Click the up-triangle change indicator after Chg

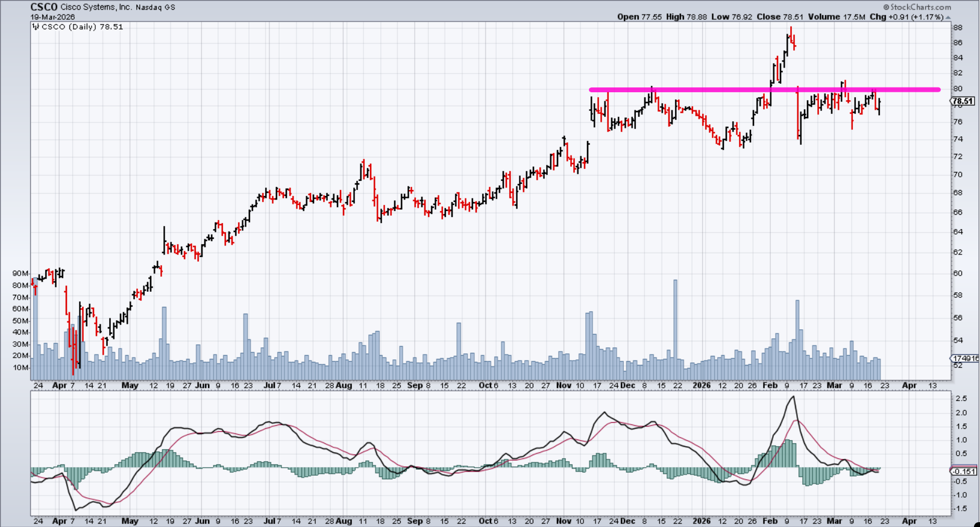tap(948, 17)
